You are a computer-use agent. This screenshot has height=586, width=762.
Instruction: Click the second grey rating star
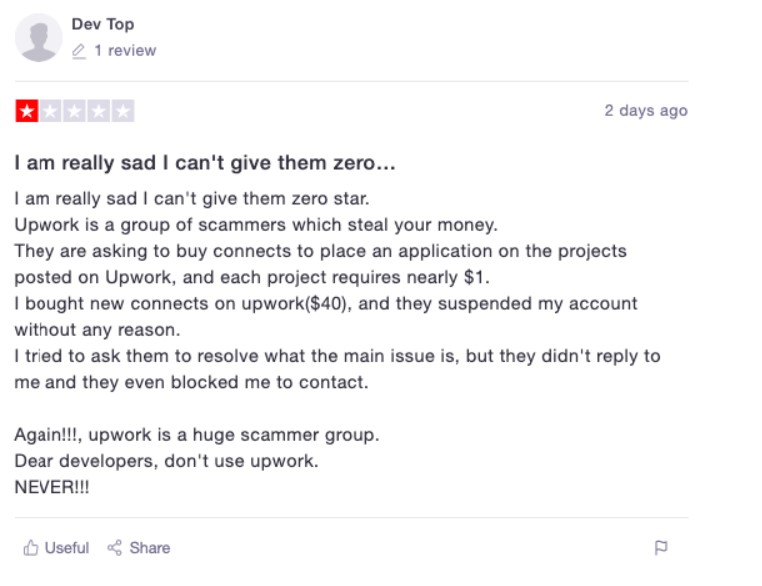(x=51, y=111)
